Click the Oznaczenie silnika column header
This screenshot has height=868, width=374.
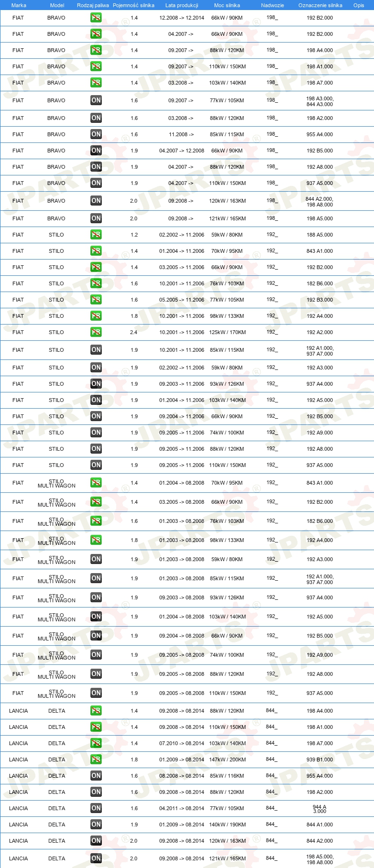pos(320,5)
